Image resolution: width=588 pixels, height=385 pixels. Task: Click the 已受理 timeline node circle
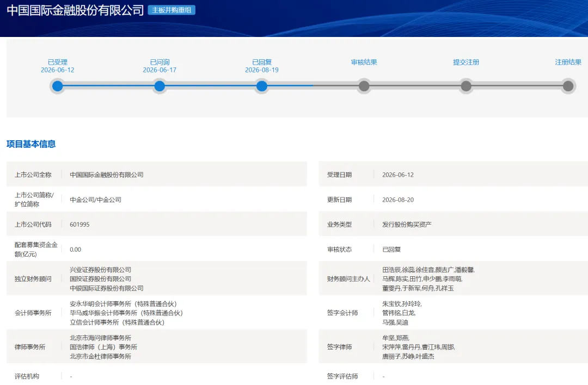point(57,86)
